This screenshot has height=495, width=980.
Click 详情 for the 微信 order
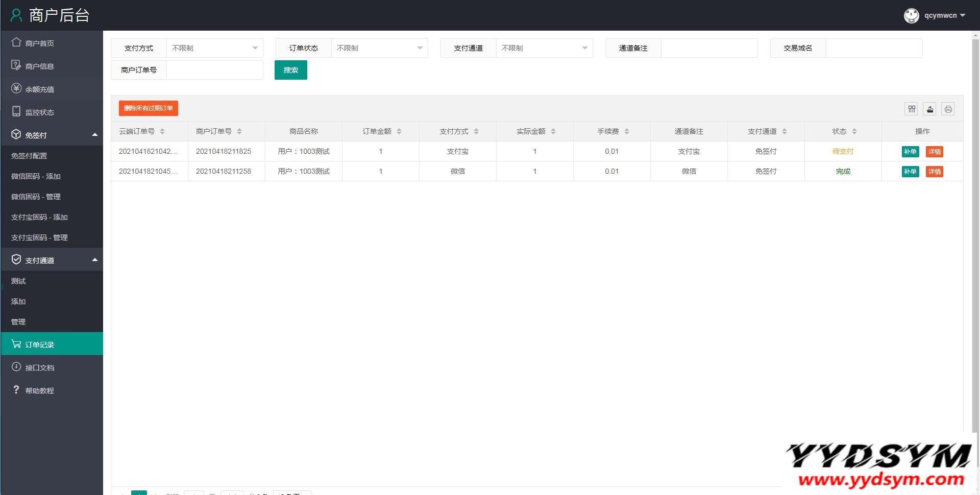[x=934, y=172]
